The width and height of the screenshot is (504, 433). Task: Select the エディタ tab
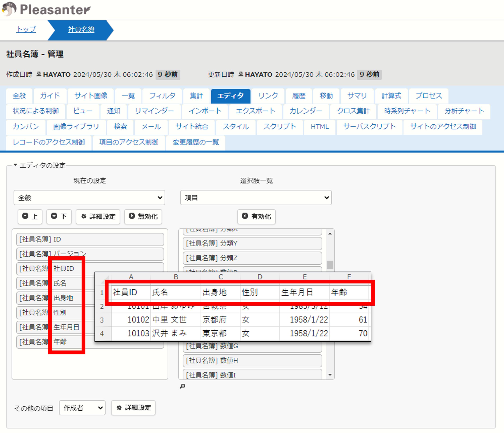[x=230, y=96]
